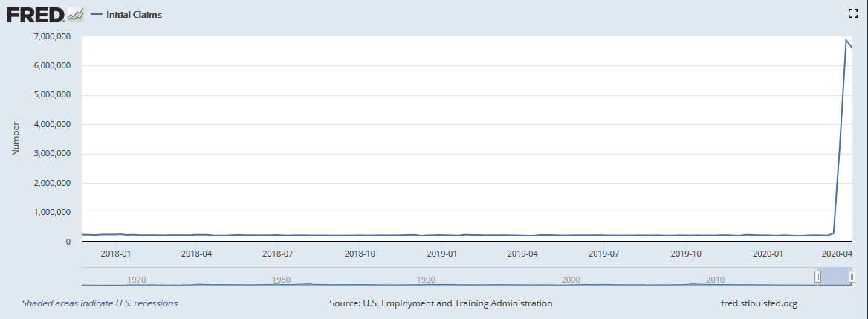Click the highlighted window in the range navigator
This screenshot has height=319, width=868.
[x=835, y=277]
